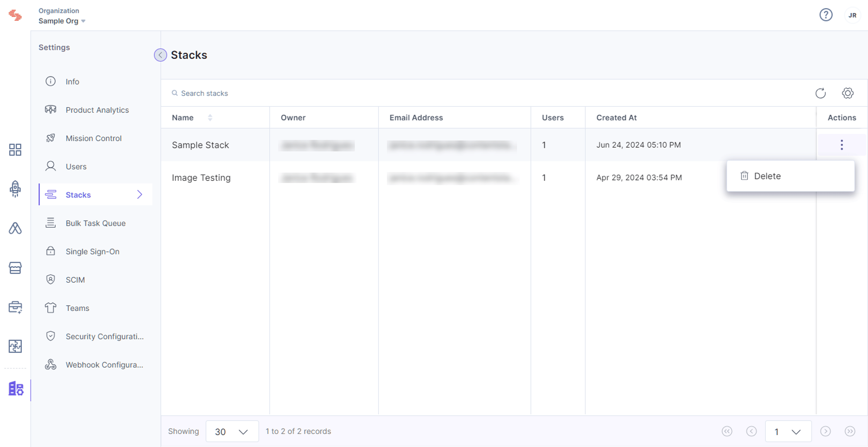Open the dashboard grid icon in left rail

15,150
